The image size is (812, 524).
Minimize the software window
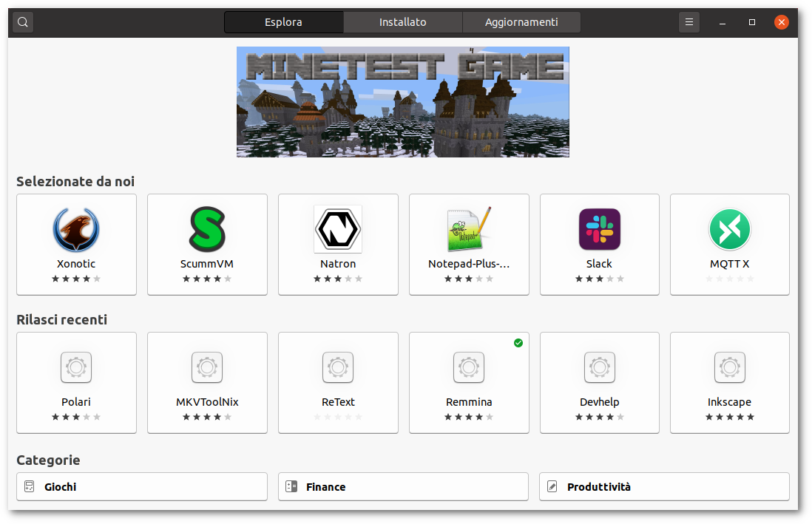[722, 22]
